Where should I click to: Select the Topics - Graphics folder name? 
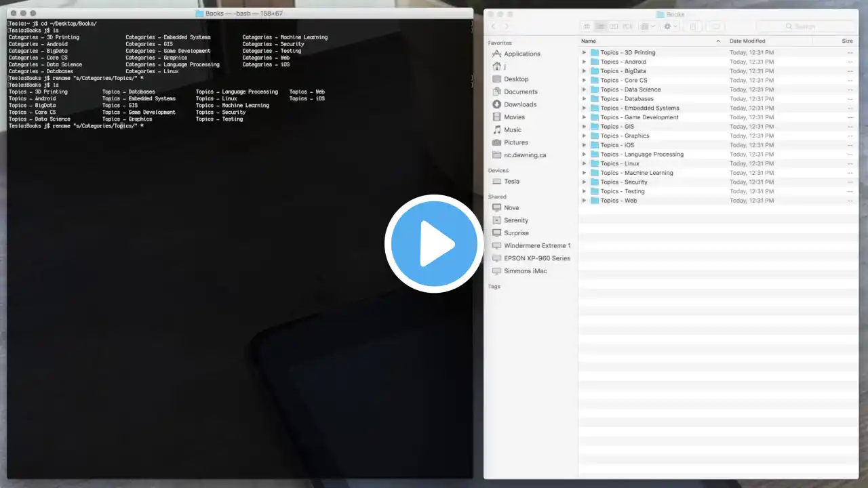625,136
